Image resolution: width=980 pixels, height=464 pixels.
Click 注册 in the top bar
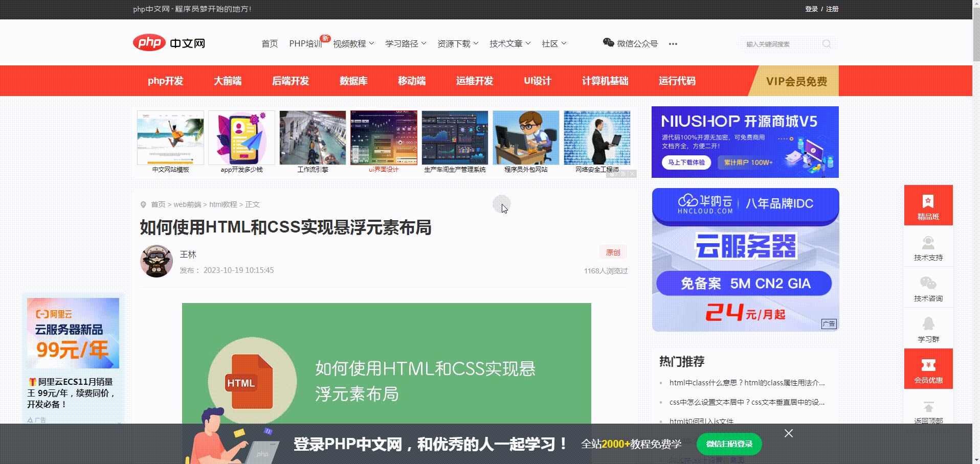pyautogui.click(x=832, y=9)
